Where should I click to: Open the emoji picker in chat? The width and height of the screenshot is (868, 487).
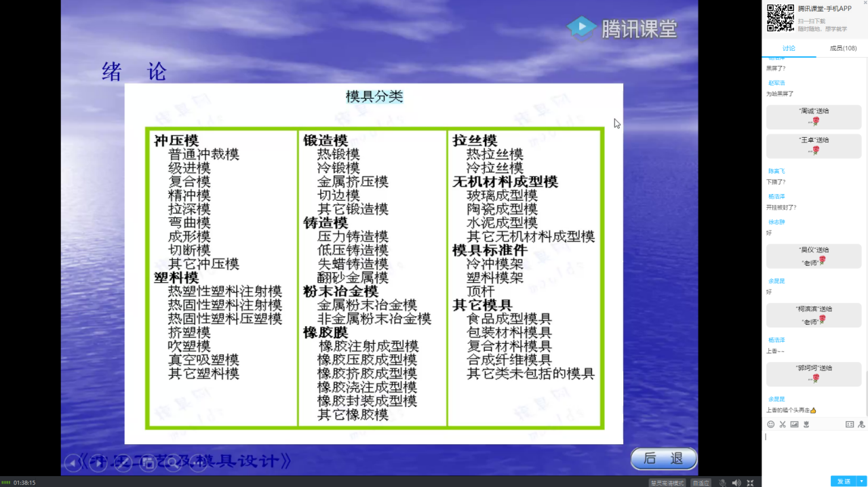coord(770,425)
